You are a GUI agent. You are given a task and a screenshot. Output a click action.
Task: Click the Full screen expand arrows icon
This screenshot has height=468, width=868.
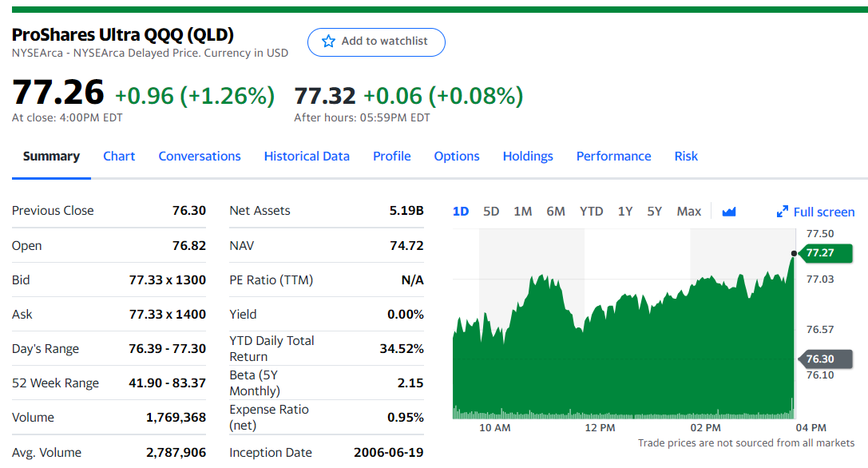pos(783,212)
